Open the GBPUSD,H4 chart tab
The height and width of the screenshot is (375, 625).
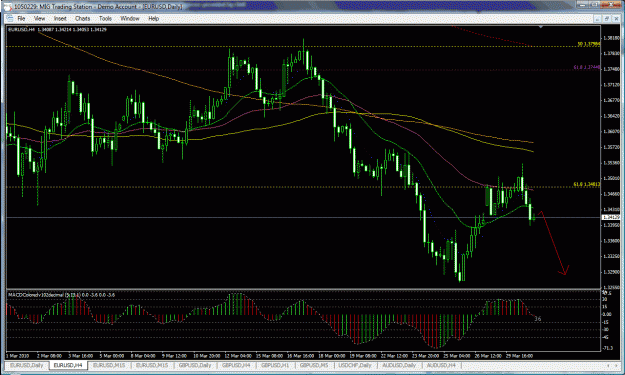pyautogui.click(x=236, y=365)
